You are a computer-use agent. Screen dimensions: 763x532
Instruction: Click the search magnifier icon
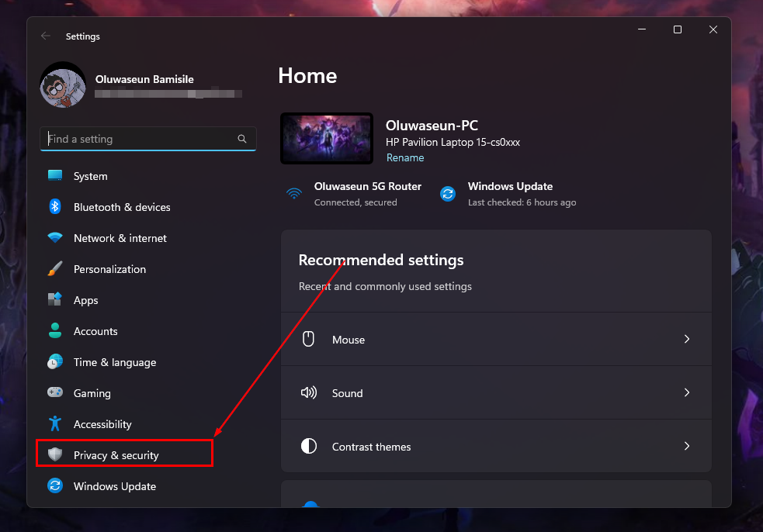(242, 139)
